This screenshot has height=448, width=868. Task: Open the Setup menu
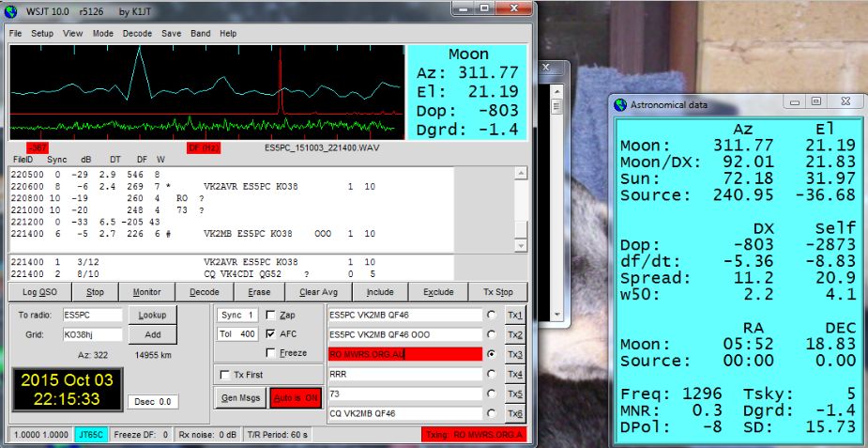point(42,33)
